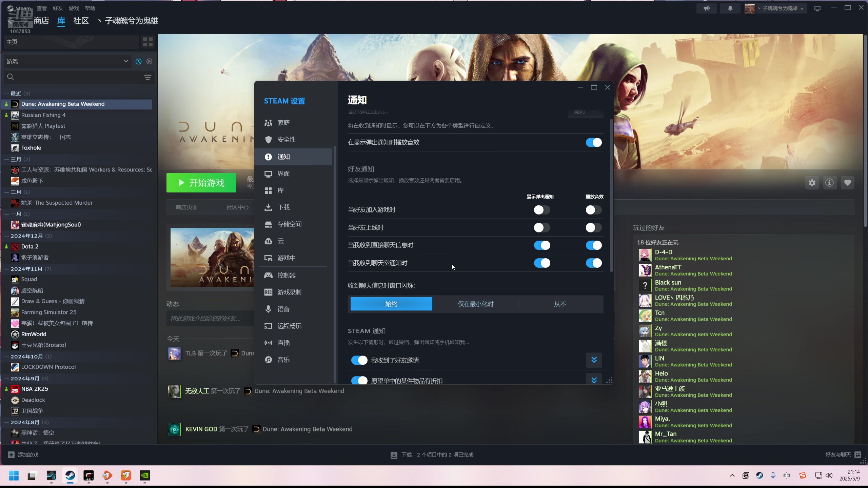
Task: Select Interface monitor icon in settings
Action: point(268,174)
